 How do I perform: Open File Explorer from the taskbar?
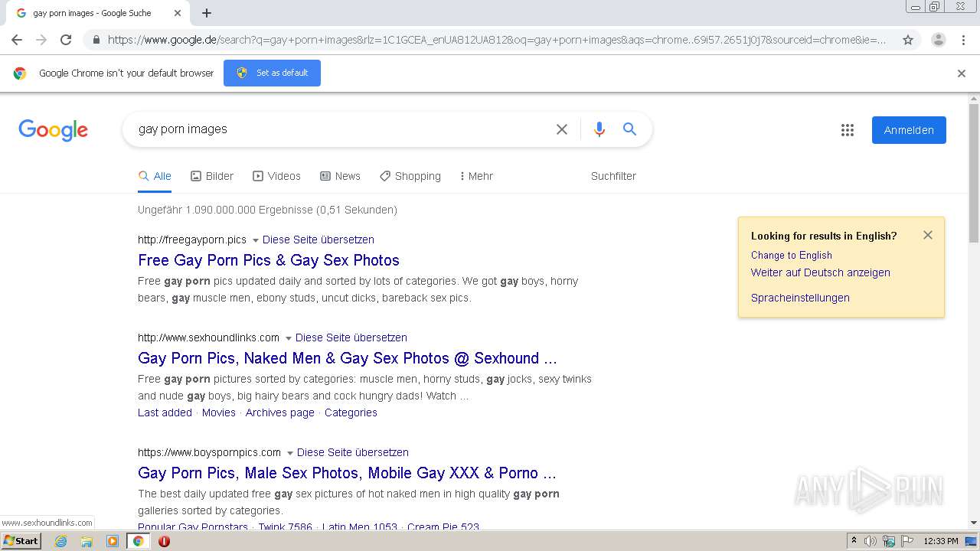click(87, 541)
